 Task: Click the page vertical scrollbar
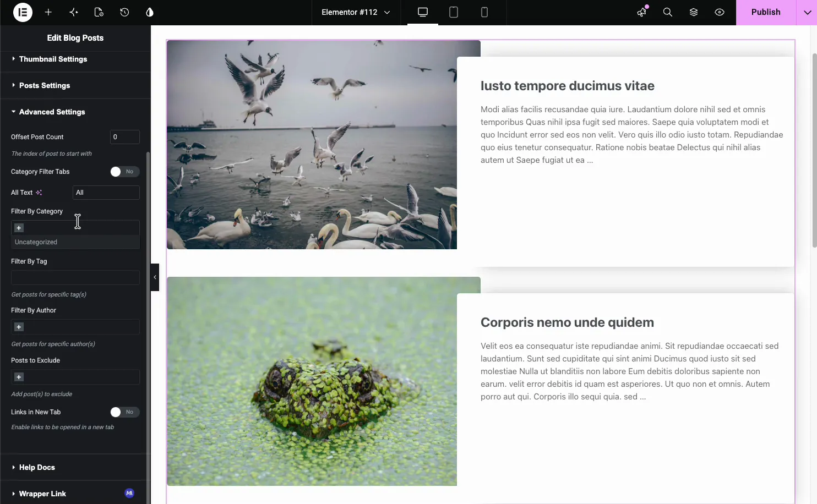click(x=814, y=150)
